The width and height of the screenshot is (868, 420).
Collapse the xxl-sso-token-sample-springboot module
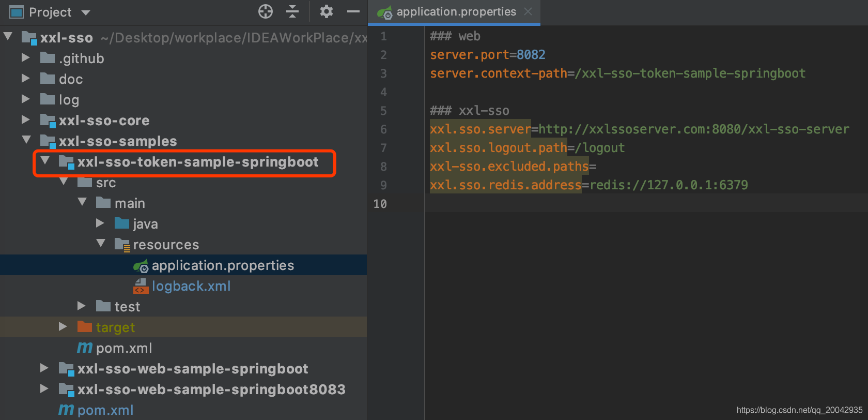click(x=45, y=160)
